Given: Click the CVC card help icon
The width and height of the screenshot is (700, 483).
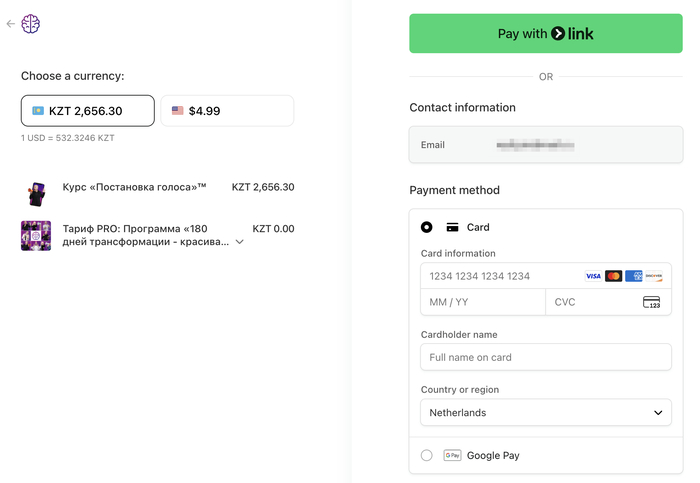Looking at the screenshot, I should pos(651,302).
